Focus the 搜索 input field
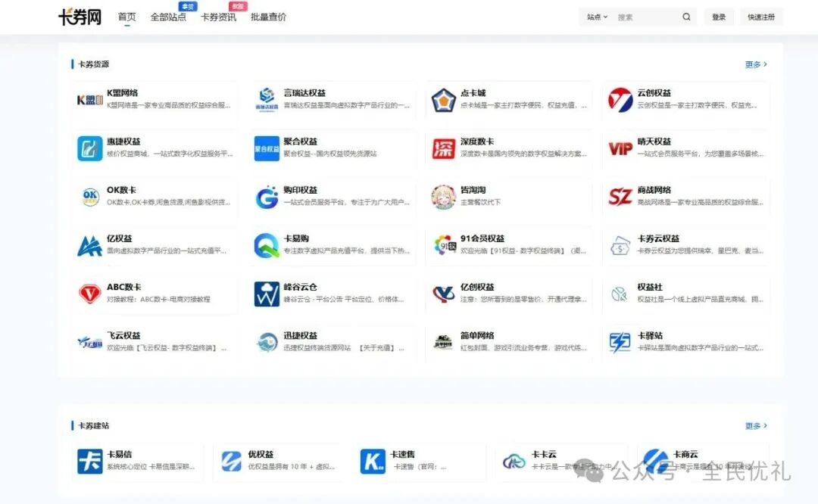 coord(647,17)
